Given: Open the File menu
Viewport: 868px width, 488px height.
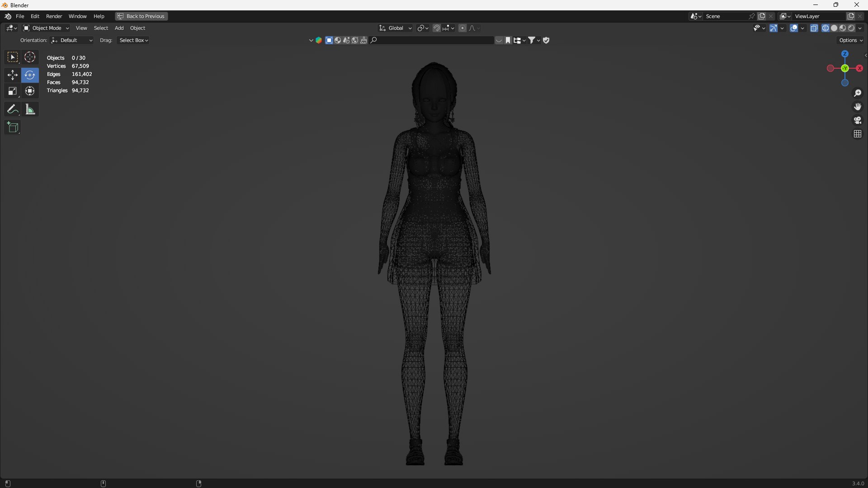Looking at the screenshot, I should 20,16.
